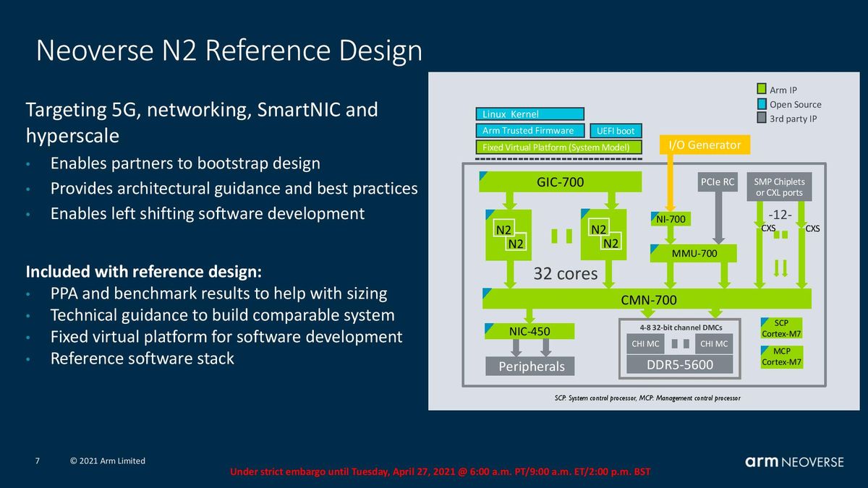Click the green Arm IP legend swatch

[x=761, y=90]
